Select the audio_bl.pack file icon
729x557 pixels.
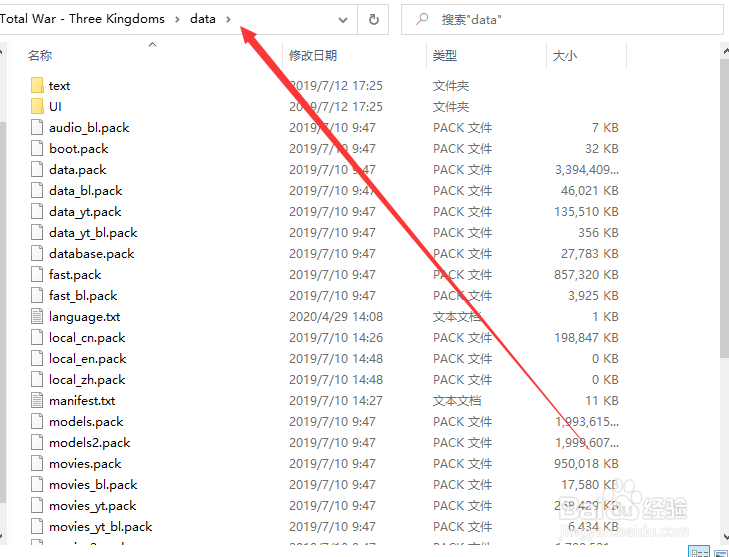point(37,127)
